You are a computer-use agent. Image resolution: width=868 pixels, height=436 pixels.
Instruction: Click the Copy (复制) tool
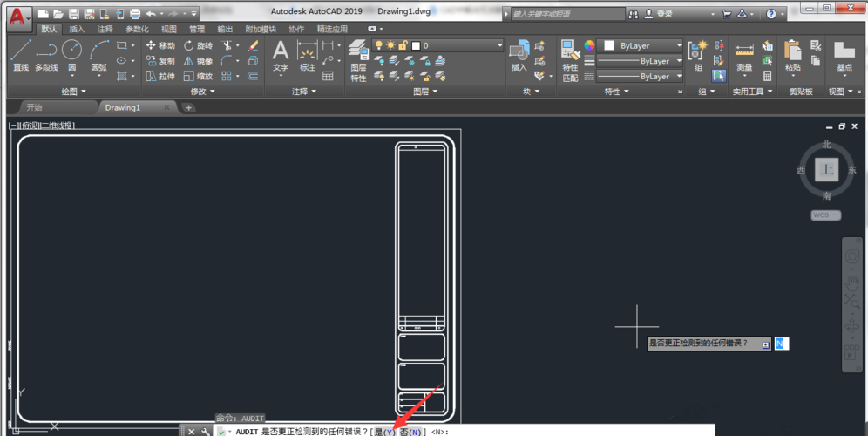(x=160, y=61)
